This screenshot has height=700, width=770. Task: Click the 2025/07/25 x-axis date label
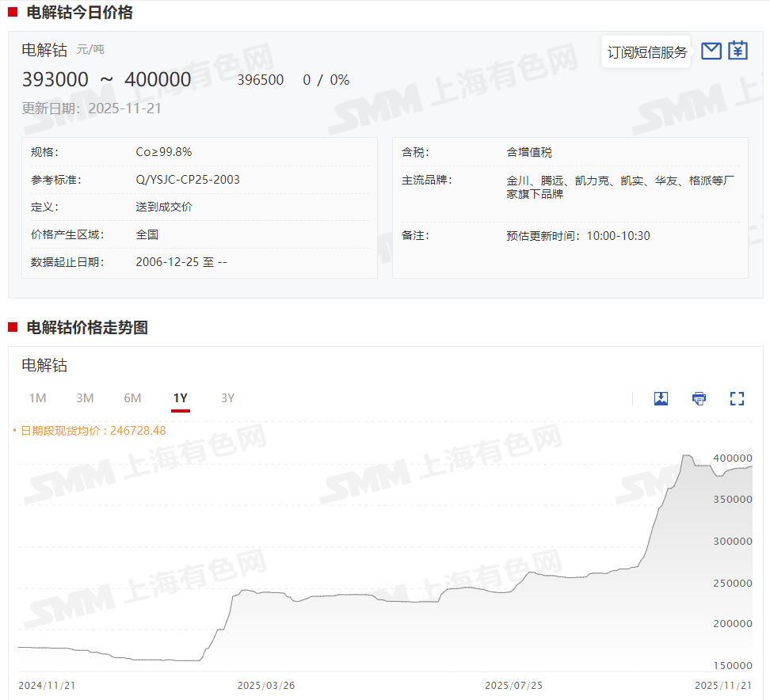pos(513,685)
